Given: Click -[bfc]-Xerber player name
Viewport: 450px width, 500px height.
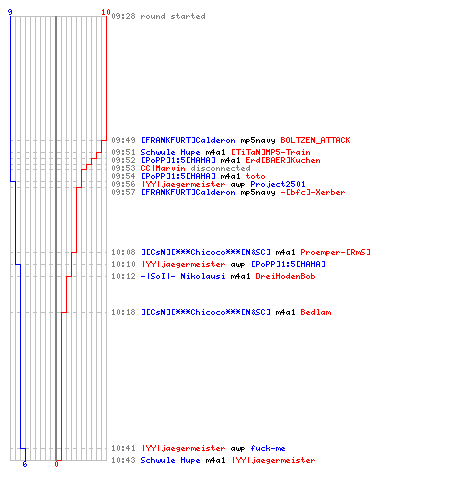Looking at the screenshot, I should point(313,192).
